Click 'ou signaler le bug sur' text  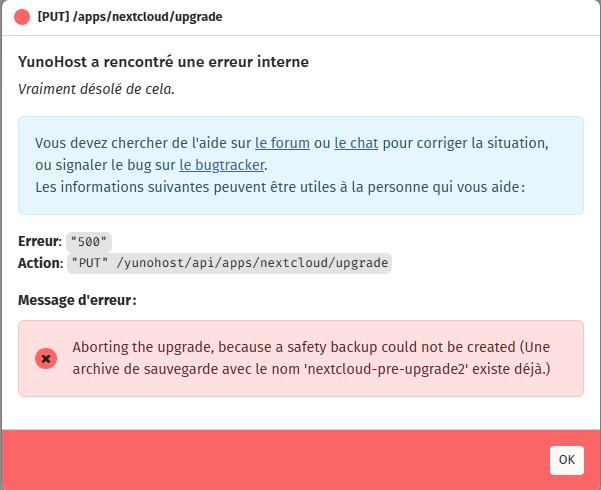[105, 165]
